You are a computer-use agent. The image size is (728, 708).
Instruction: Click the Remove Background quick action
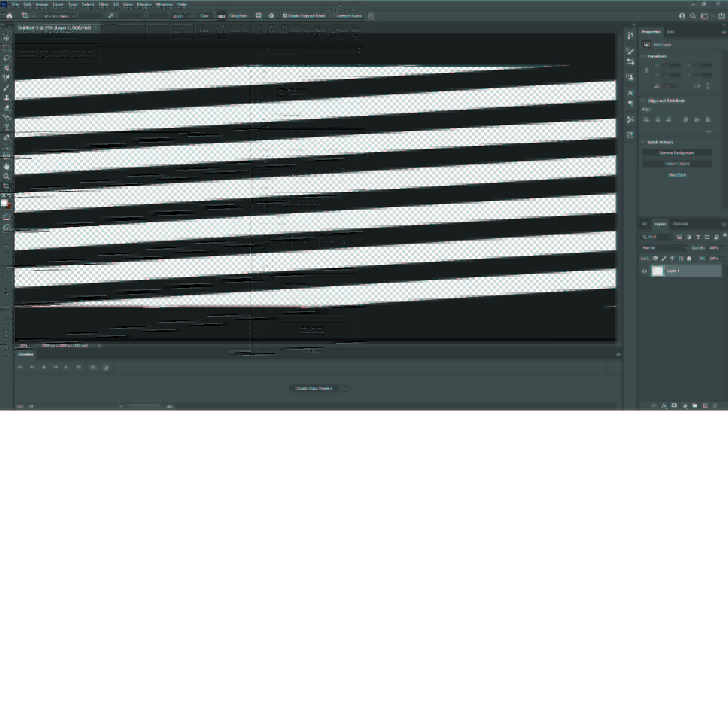point(677,153)
